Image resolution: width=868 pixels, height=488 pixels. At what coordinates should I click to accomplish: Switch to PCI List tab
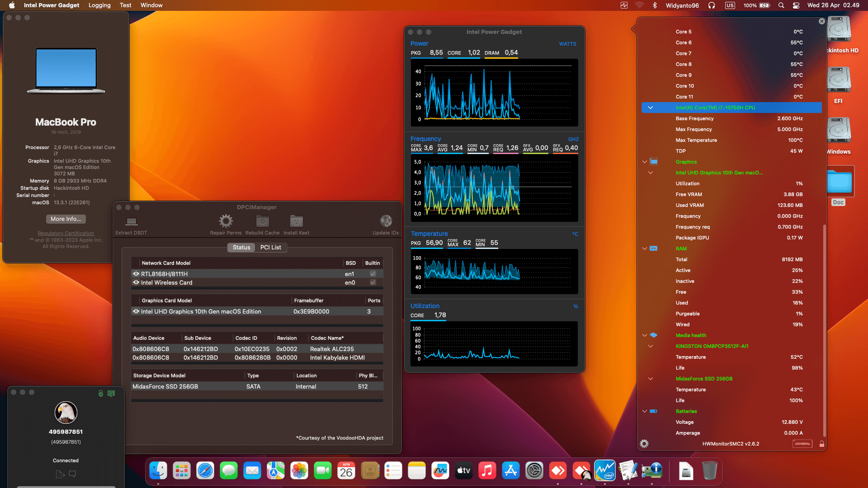point(271,247)
